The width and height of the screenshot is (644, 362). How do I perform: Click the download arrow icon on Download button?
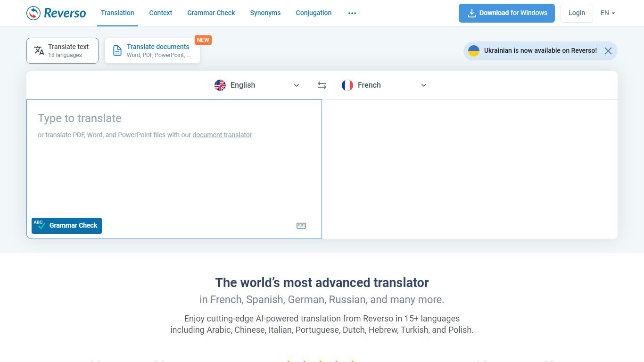click(471, 13)
